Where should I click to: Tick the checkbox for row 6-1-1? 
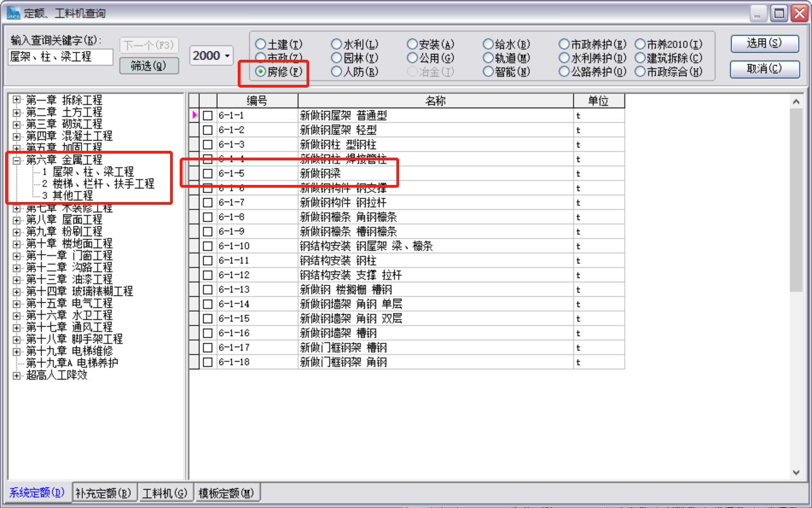208,115
